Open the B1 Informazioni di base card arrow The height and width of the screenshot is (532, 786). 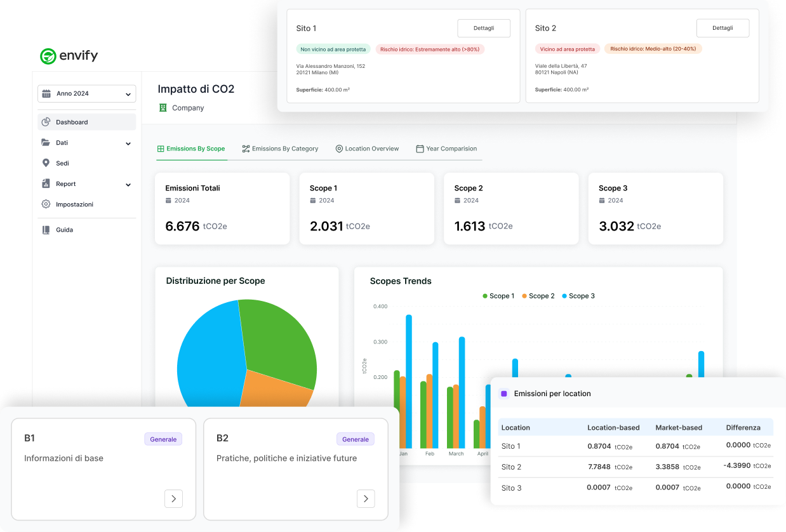[x=173, y=499]
